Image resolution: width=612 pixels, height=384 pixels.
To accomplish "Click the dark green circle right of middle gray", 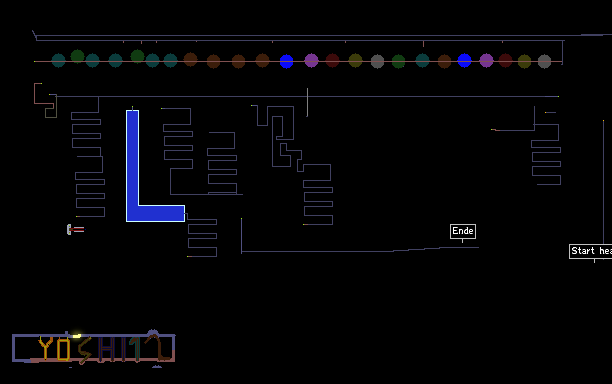I will pyautogui.click(x=398, y=61).
